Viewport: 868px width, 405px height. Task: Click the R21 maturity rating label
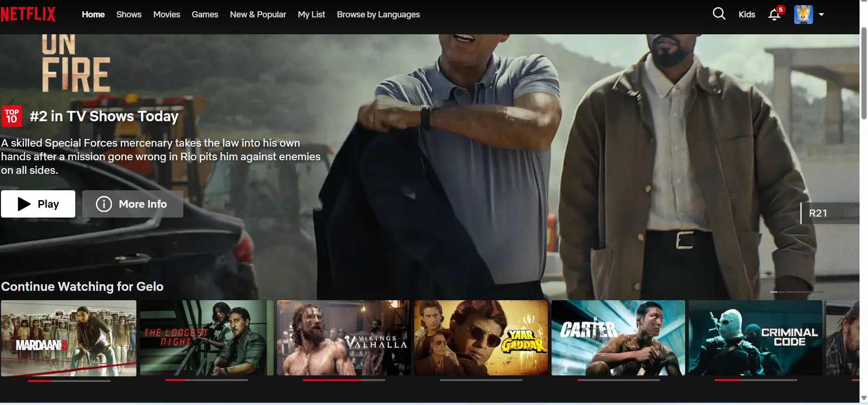tap(830, 213)
